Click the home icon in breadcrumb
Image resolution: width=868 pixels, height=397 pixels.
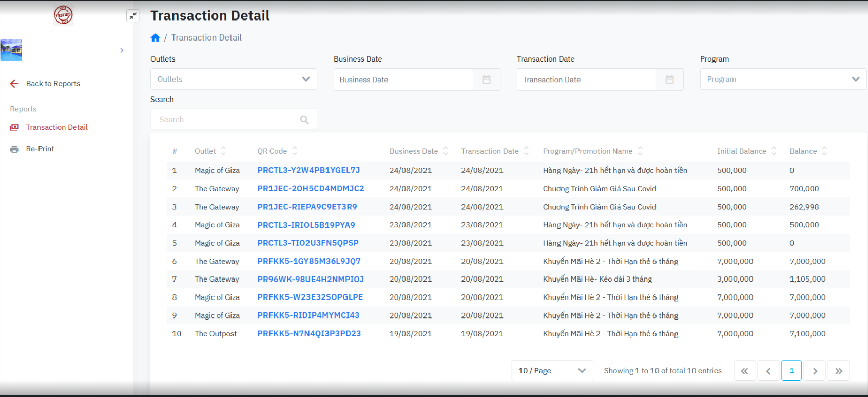click(x=155, y=38)
